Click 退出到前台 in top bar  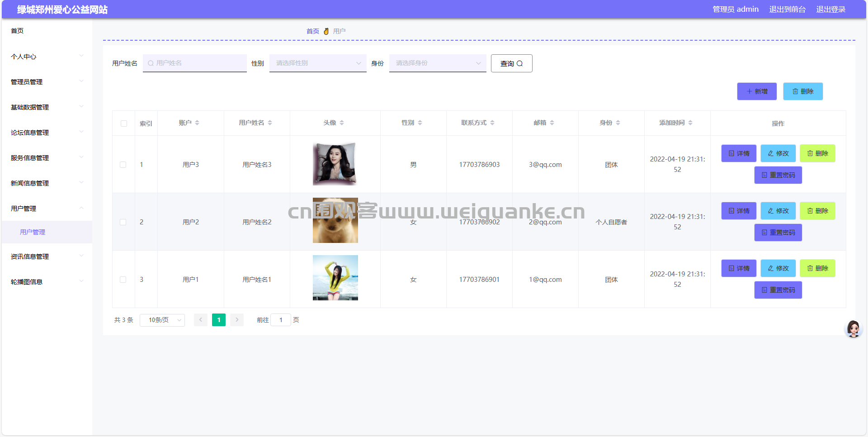tap(787, 9)
